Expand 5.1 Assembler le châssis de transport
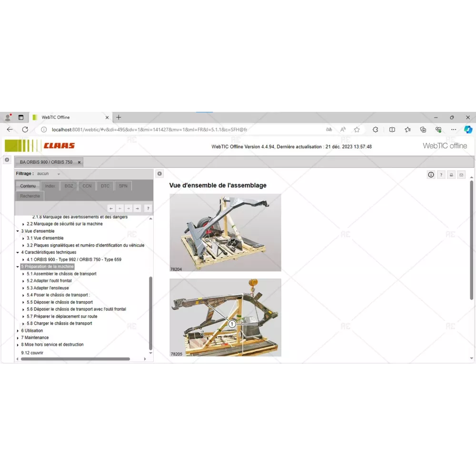The height and width of the screenshot is (476, 476). point(23,274)
